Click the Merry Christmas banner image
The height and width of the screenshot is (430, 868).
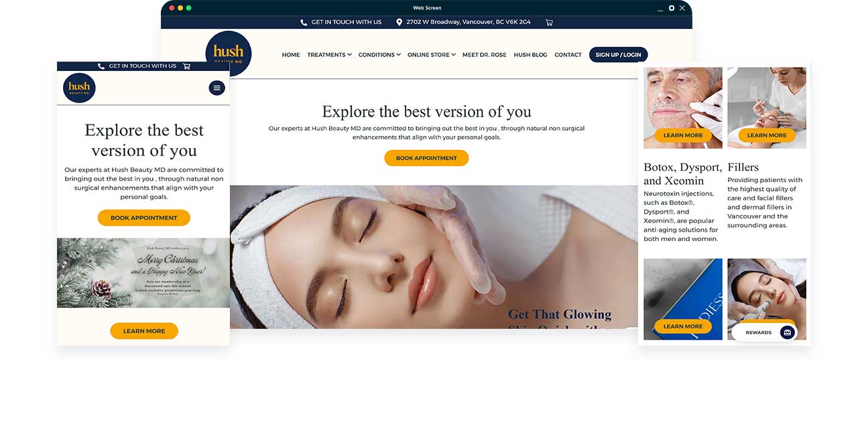pos(143,273)
